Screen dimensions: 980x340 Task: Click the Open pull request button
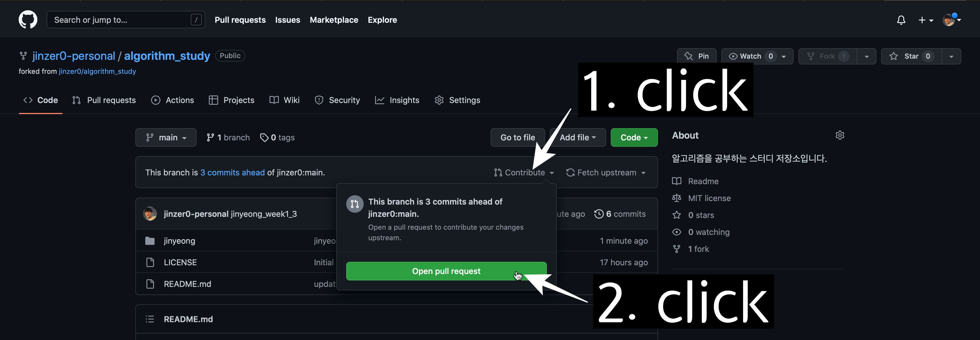point(446,271)
